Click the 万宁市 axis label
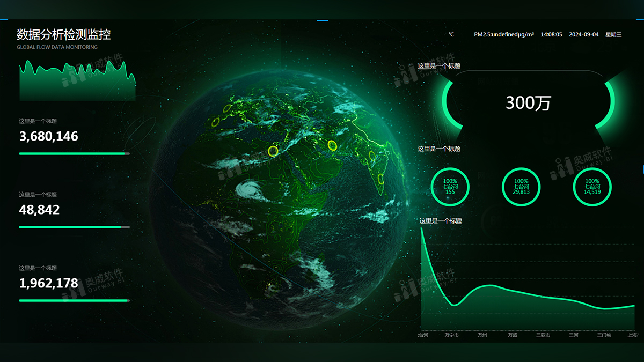644x362 pixels. (x=452, y=335)
